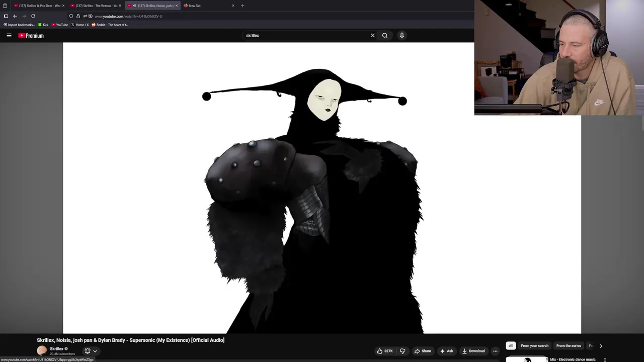Open Mix - Electronic dance music thumbnail

coord(527,359)
